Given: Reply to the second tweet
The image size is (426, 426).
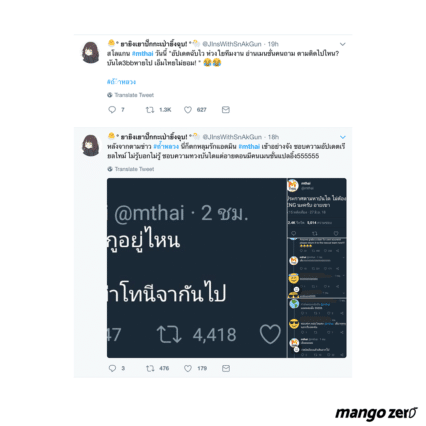Looking at the screenshot, I should point(112,368).
